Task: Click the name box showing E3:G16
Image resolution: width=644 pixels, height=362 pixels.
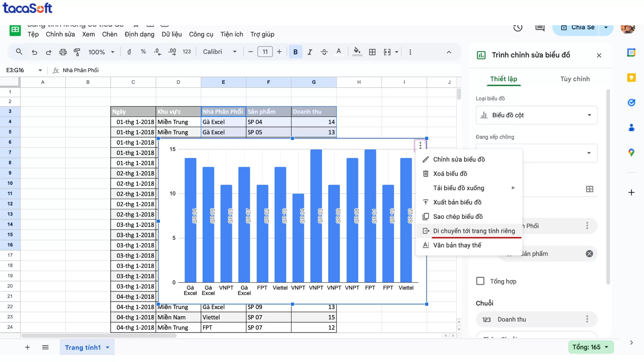Action: point(15,70)
